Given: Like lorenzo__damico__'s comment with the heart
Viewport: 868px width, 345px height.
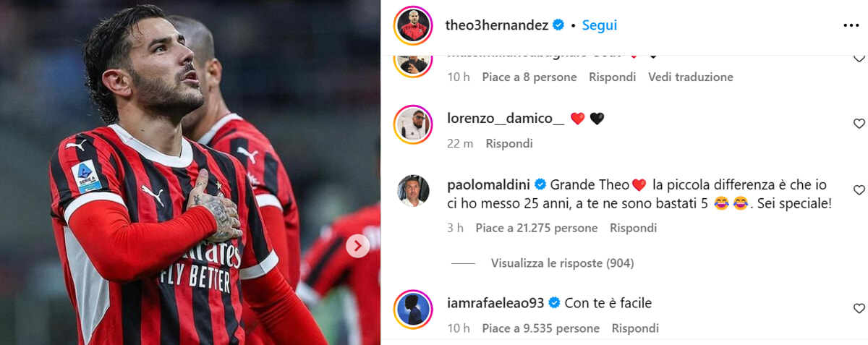Looking at the screenshot, I should pos(859,124).
